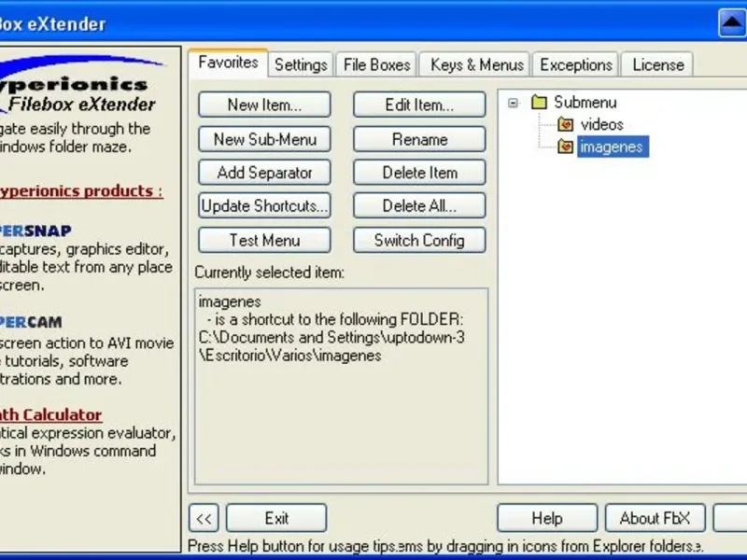Viewport: 747px width, 560px height.
Task: Run Test Menu
Action: [x=264, y=240]
